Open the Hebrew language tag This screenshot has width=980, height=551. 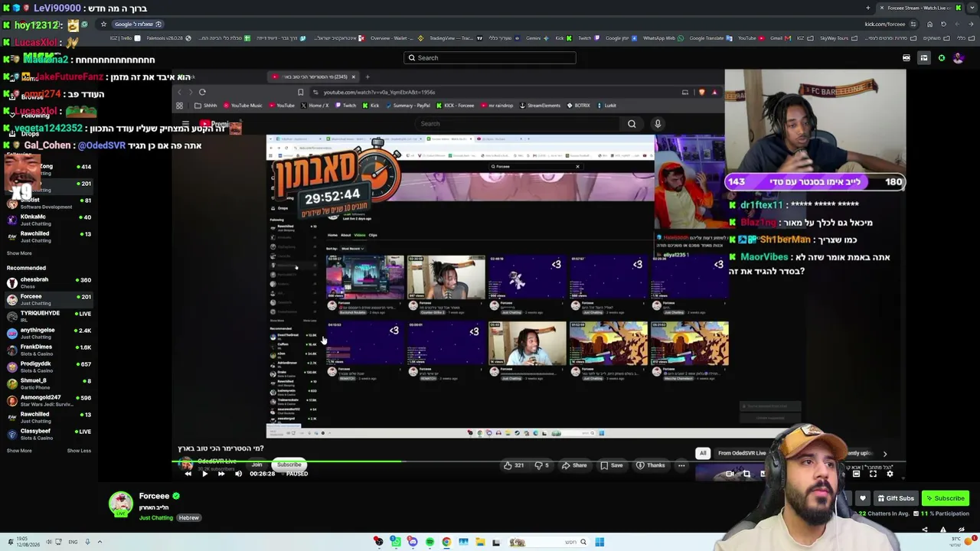(x=189, y=518)
